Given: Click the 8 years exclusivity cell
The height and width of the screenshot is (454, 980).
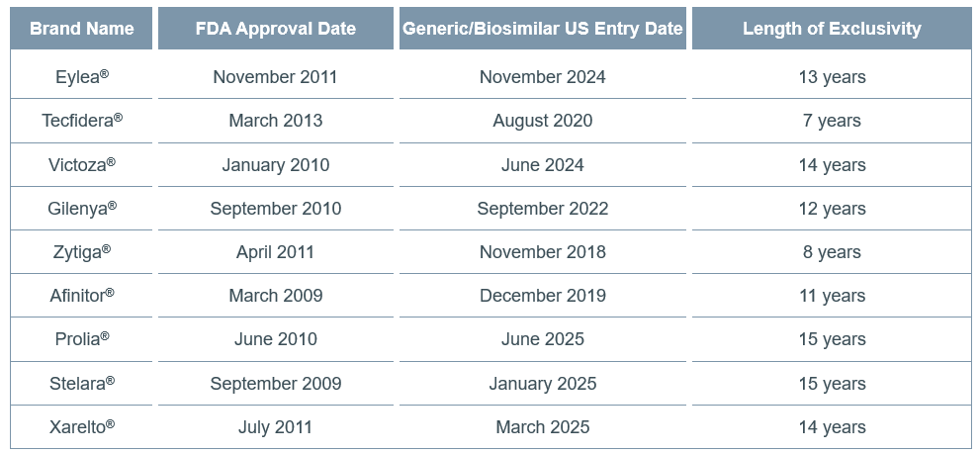Looking at the screenshot, I should (832, 252).
